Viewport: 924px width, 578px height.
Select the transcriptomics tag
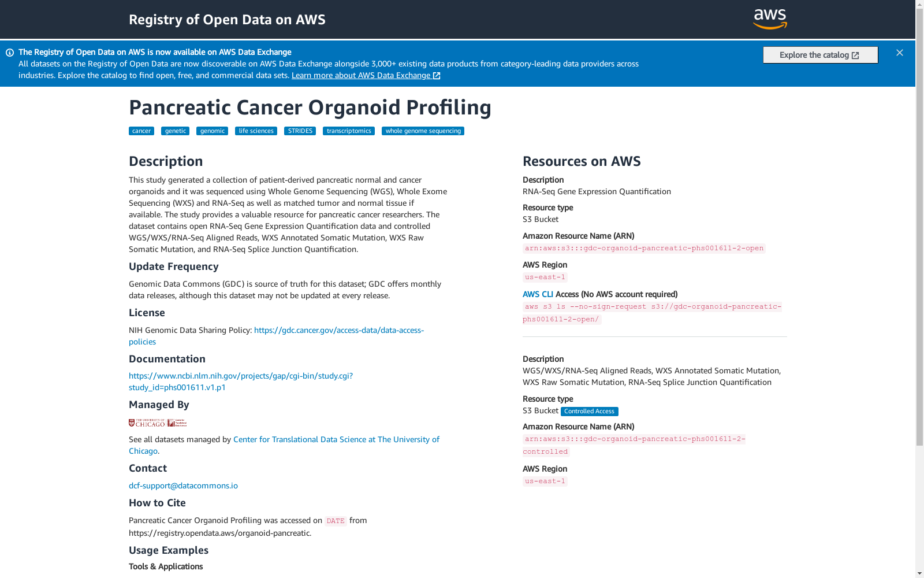point(349,131)
